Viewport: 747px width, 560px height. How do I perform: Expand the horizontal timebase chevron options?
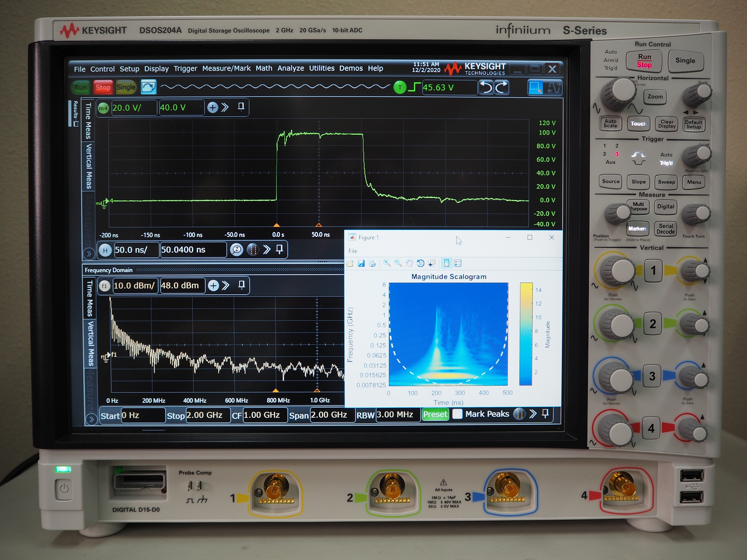click(x=267, y=250)
